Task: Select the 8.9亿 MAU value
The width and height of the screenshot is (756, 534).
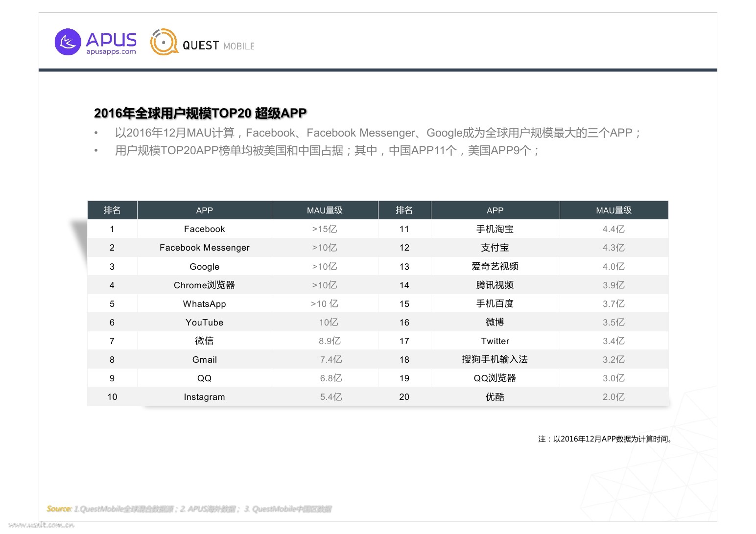Action: click(x=330, y=341)
